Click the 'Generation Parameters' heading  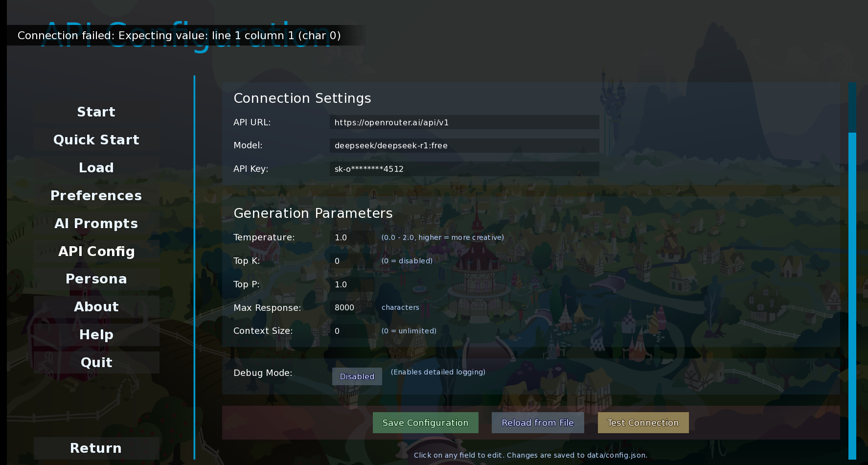313,213
